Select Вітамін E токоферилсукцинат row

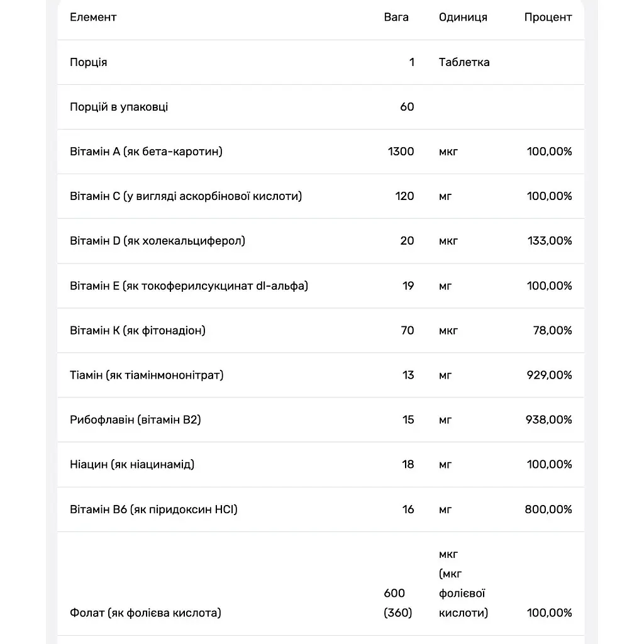[321, 286]
